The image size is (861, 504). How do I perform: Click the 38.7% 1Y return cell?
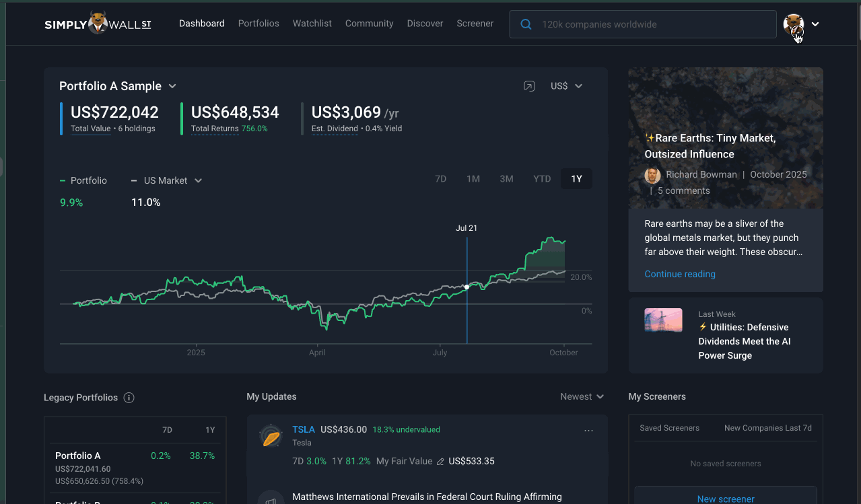pos(202,456)
